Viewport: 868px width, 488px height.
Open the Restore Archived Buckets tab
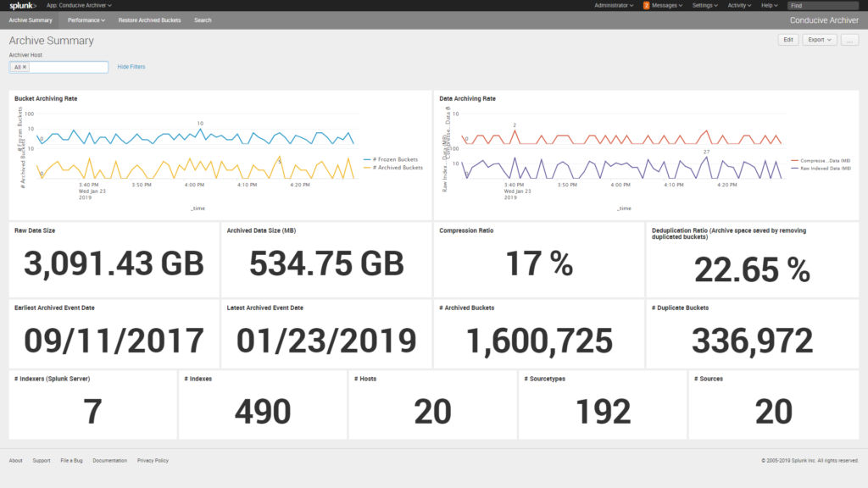(x=149, y=20)
